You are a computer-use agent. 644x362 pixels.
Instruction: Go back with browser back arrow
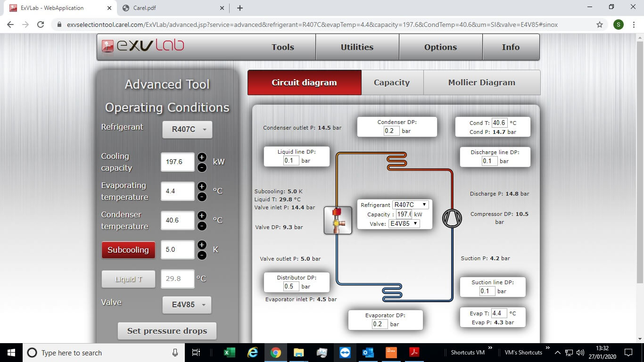[10, 25]
